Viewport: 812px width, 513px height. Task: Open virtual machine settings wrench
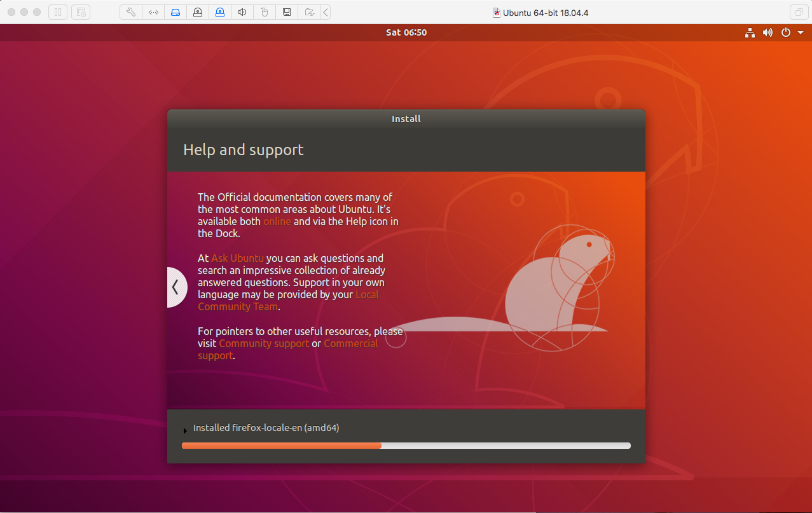point(131,12)
